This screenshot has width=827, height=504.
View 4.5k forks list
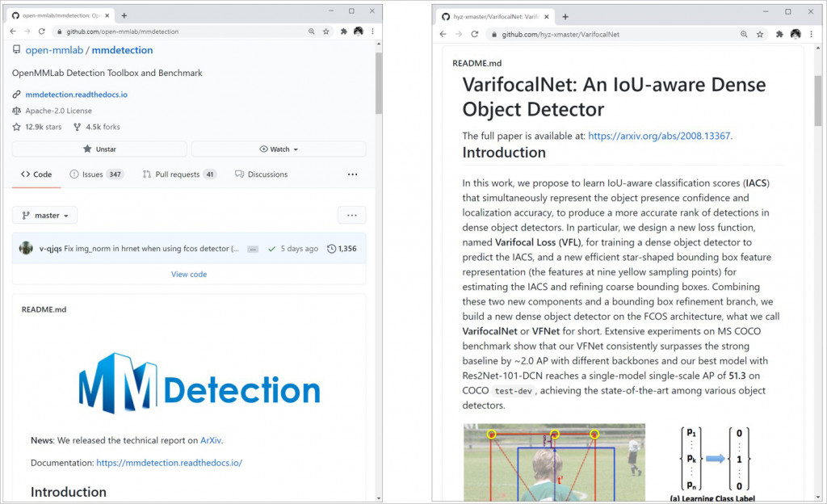click(97, 127)
